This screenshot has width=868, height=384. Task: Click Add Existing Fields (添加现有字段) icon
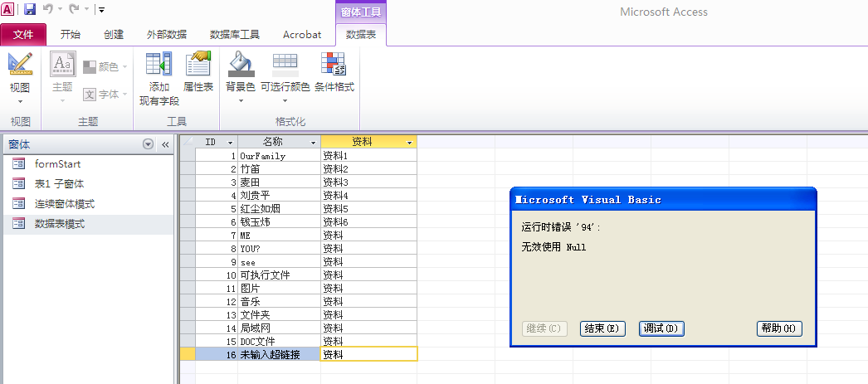pos(158,65)
